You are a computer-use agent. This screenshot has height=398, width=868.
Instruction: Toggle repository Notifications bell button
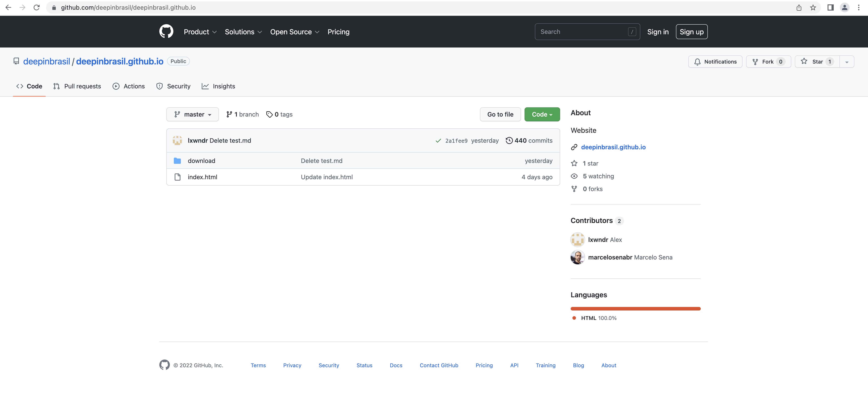[x=715, y=62]
